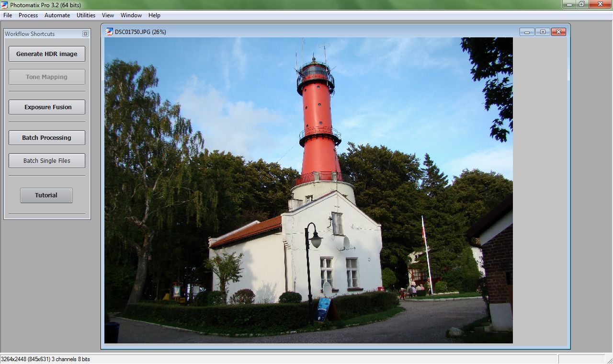Click the image dimensions status text
Screen dimensions: 613x364
pos(45,359)
